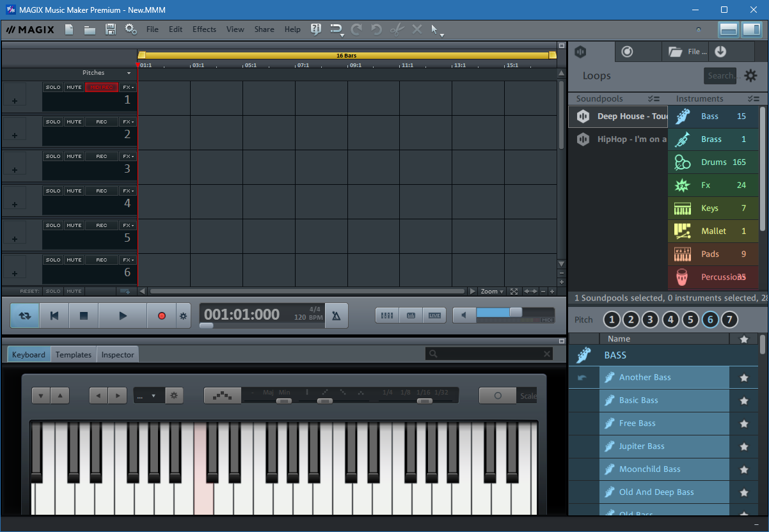Toggle REC on track 3
The width and height of the screenshot is (769, 532).
(102, 156)
